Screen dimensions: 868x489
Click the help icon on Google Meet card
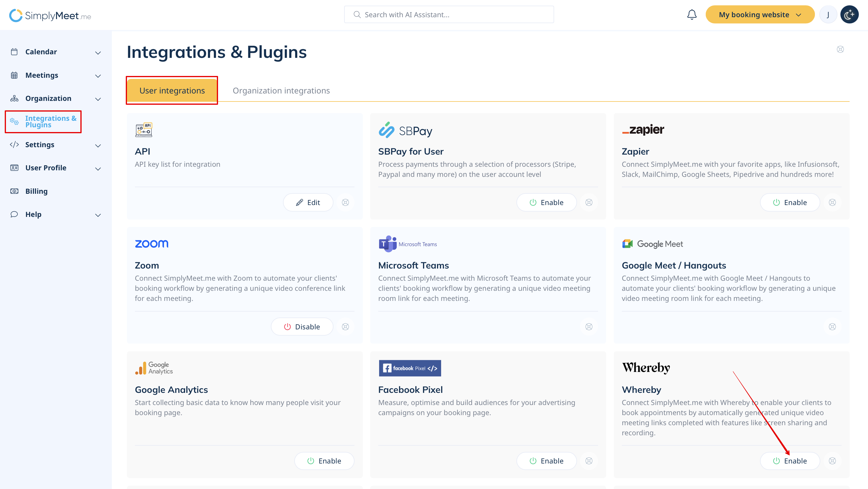[832, 327]
